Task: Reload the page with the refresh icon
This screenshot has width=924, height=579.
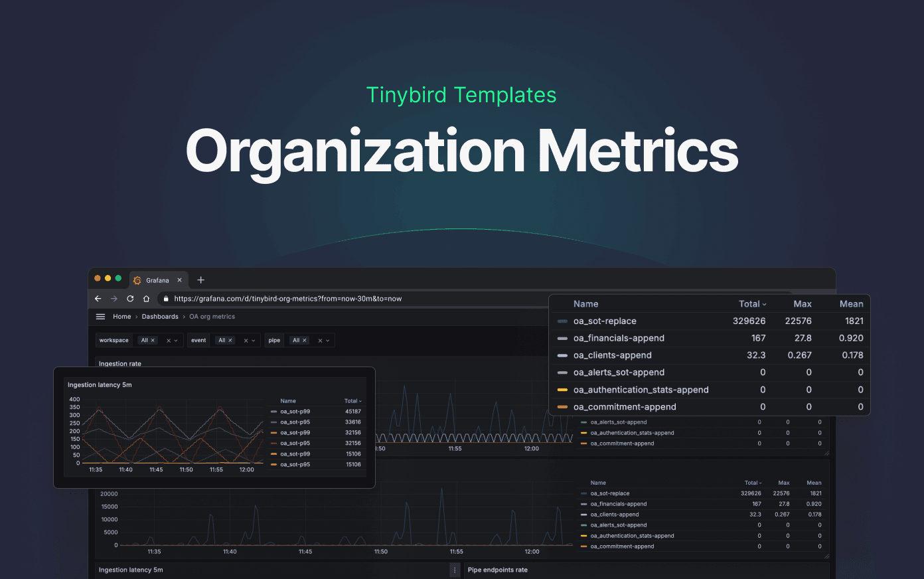Action: tap(130, 299)
